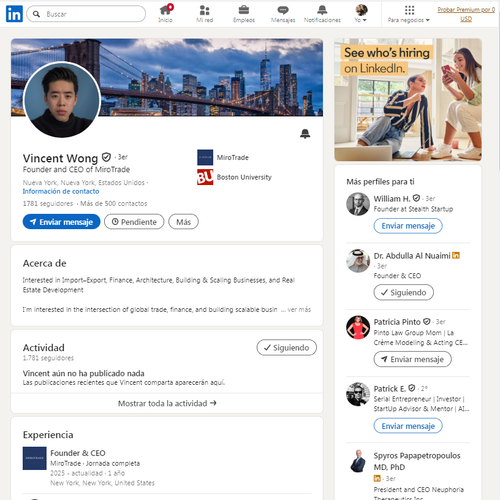
Task: Click profile notification bell icon
Action: point(305,134)
